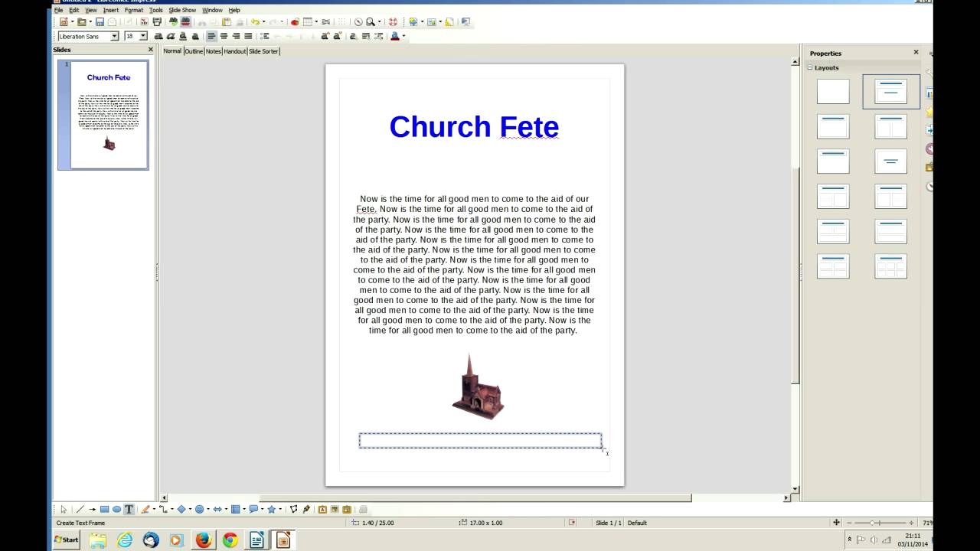Click the Open folder icon
The width and height of the screenshot is (980, 551).
[x=82, y=22]
